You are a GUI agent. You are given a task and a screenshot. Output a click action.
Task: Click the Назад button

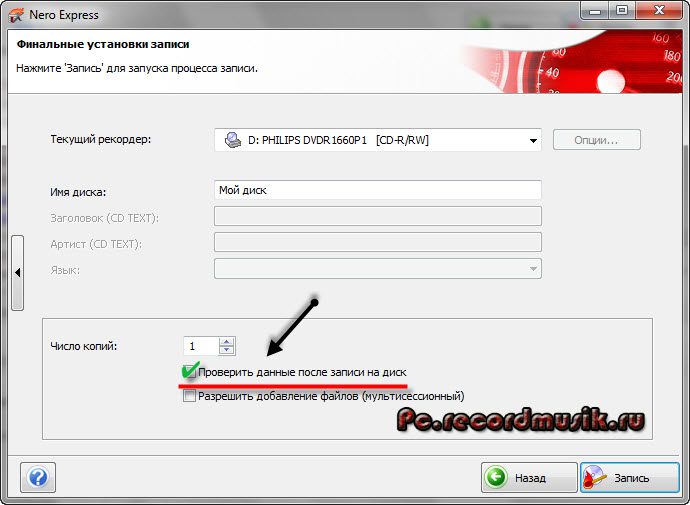(x=529, y=477)
